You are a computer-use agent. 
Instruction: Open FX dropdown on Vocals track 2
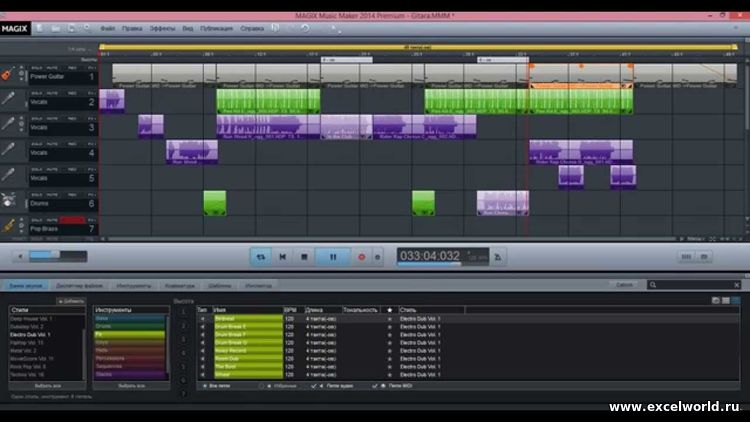coord(92,93)
